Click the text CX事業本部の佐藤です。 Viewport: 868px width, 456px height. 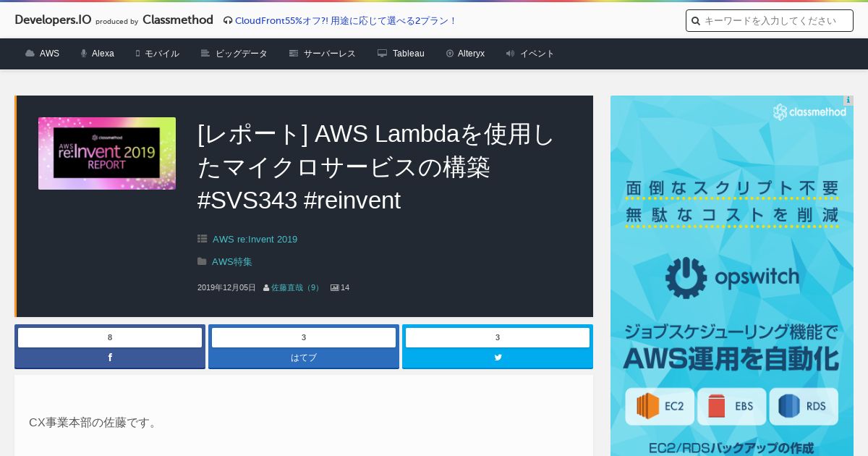(x=93, y=422)
